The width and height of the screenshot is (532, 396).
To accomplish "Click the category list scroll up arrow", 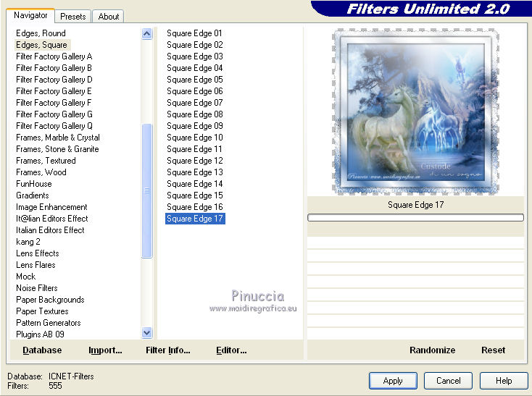I will point(146,33).
